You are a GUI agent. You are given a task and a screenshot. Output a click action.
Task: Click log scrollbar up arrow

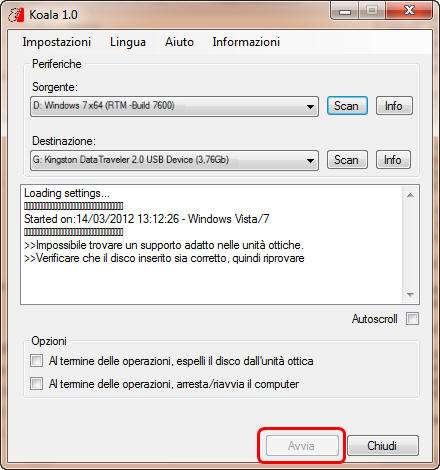point(410,195)
